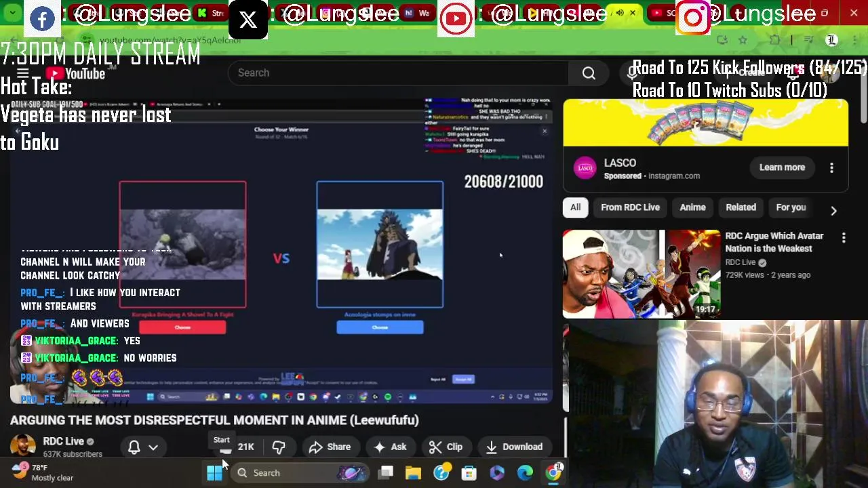Open Task View on taskbar
The image size is (868, 488).
click(386, 472)
